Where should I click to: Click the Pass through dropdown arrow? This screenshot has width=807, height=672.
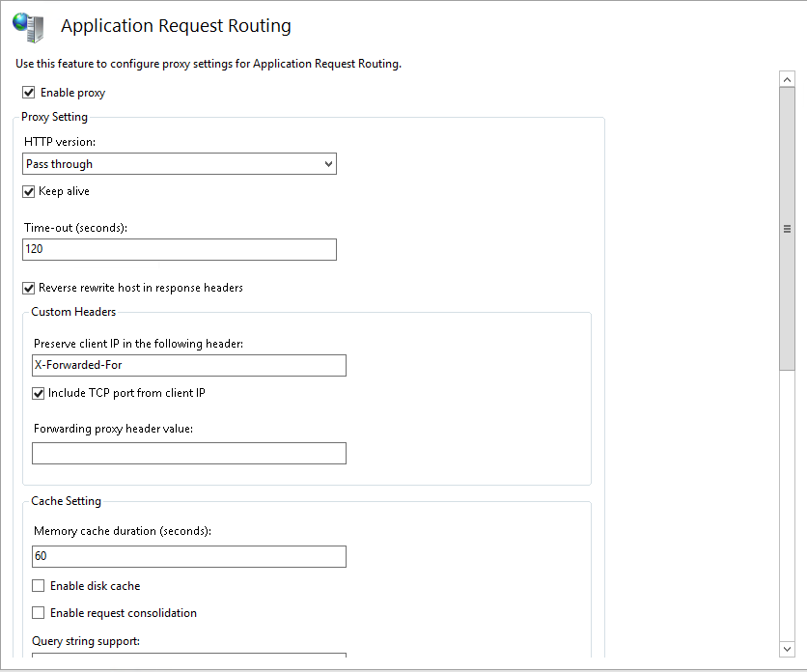(x=328, y=164)
